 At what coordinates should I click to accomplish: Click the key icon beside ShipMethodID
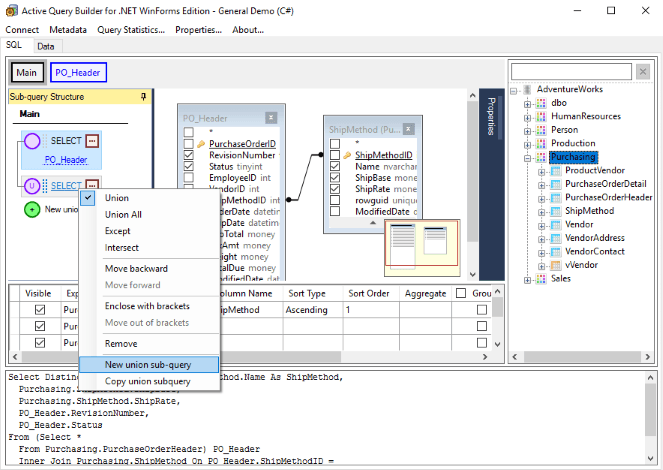pos(347,155)
